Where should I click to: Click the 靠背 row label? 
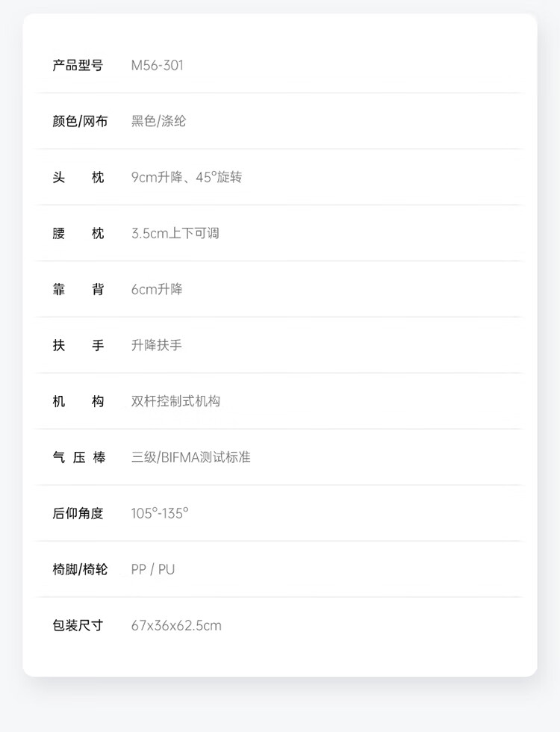(x=78, y=289)
